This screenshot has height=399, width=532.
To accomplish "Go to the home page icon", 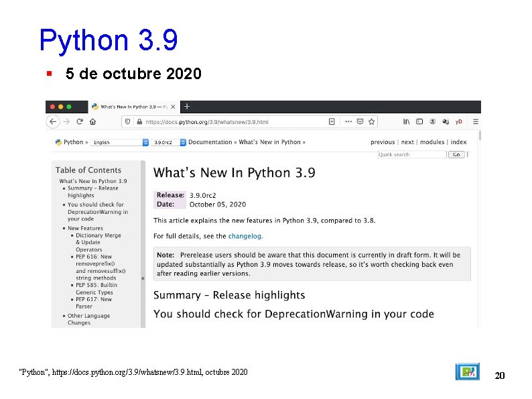I will [92, 121].
